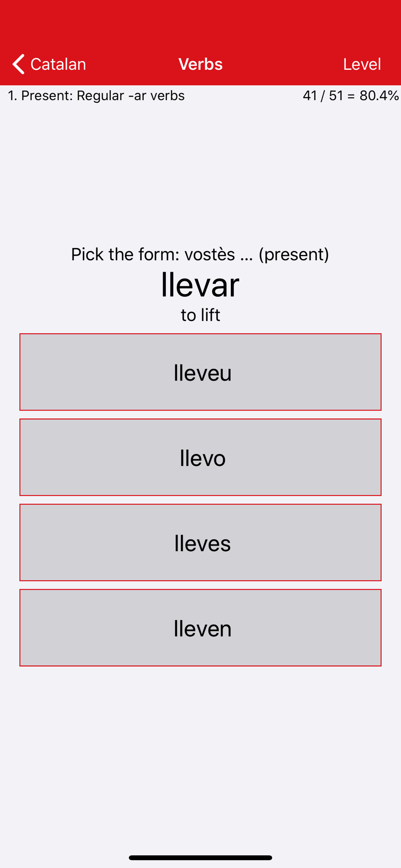Answer with the lleven option

point(200,628)
